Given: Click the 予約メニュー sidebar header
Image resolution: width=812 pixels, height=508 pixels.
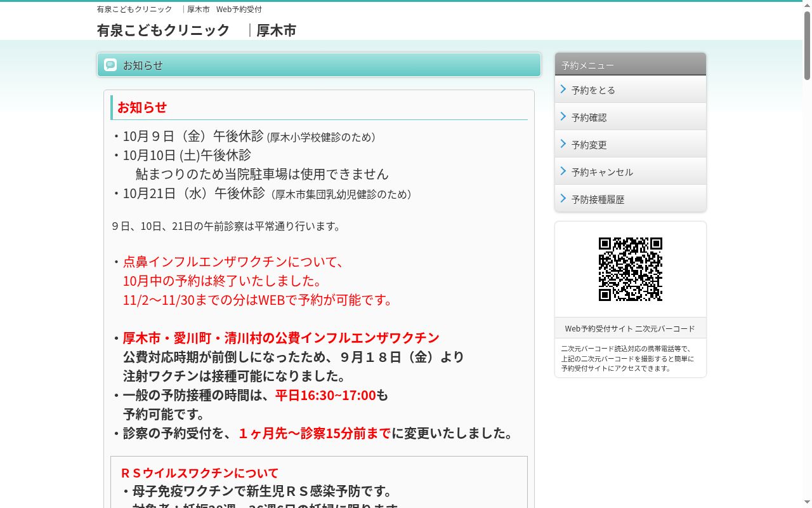Looking at the screenshot, I should [x=631, y=64].
